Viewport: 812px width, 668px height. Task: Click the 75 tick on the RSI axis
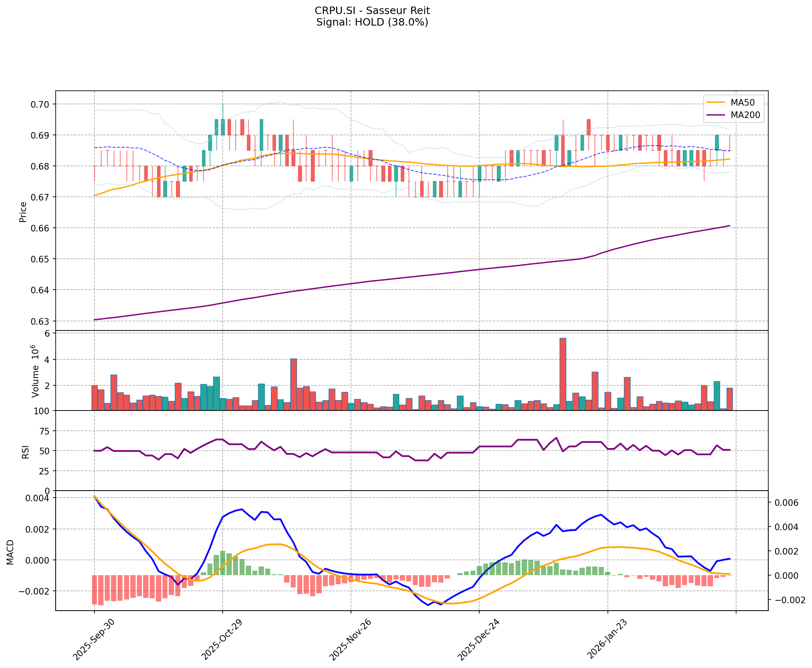coord(44,431)
